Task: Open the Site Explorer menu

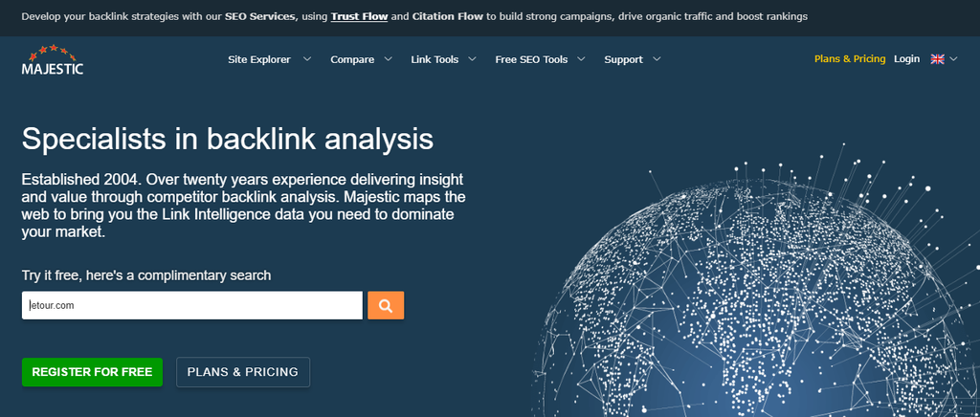Action: 258,59
